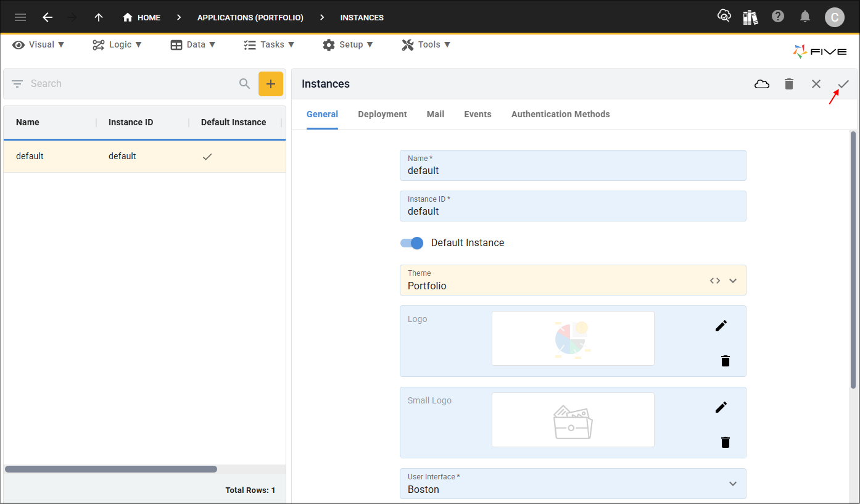The image size is (860, 504).
Task: Open APPLICATIONS (PORTFOLIO) breadcrumb
Action: [x=250, y=17]
